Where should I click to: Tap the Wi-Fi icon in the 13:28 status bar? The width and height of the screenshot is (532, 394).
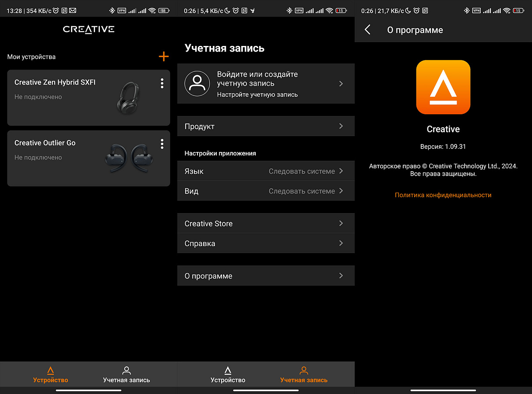[152, 11]
